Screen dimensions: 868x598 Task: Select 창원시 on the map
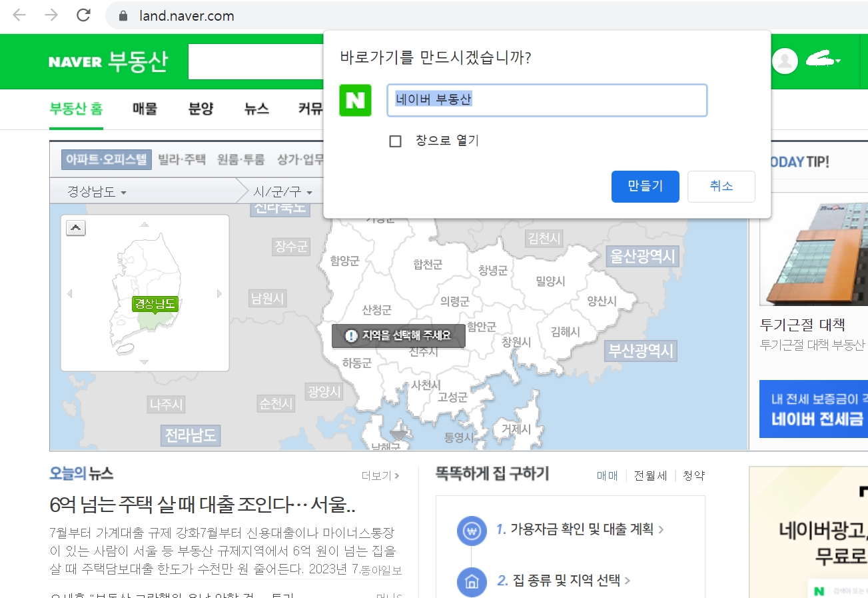pos(516,341)
